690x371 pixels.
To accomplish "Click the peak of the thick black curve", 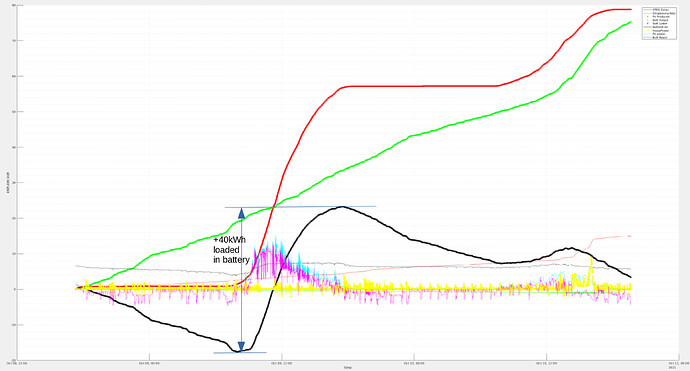I will point(342,207).
